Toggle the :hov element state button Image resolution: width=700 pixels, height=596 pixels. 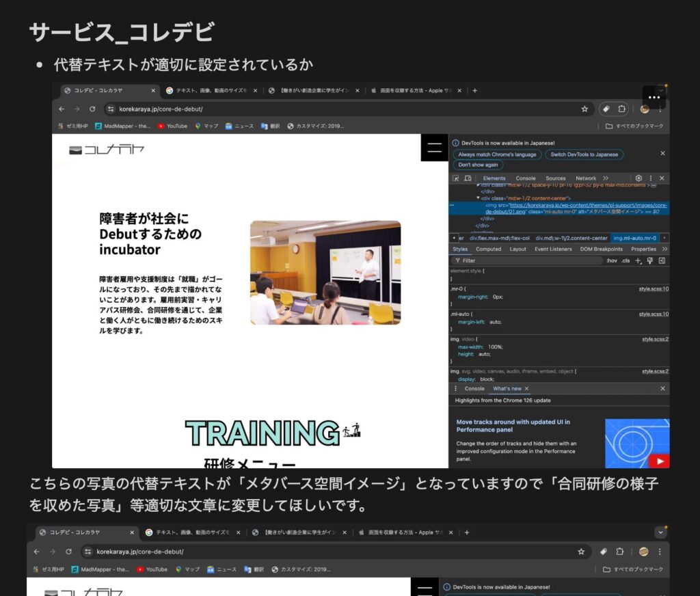coord(611,260)
